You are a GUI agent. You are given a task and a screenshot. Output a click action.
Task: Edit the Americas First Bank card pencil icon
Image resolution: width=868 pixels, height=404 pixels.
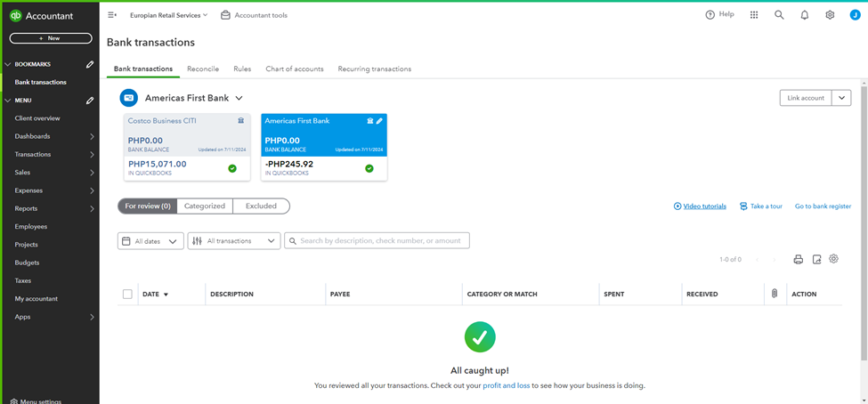coord(379,121)
